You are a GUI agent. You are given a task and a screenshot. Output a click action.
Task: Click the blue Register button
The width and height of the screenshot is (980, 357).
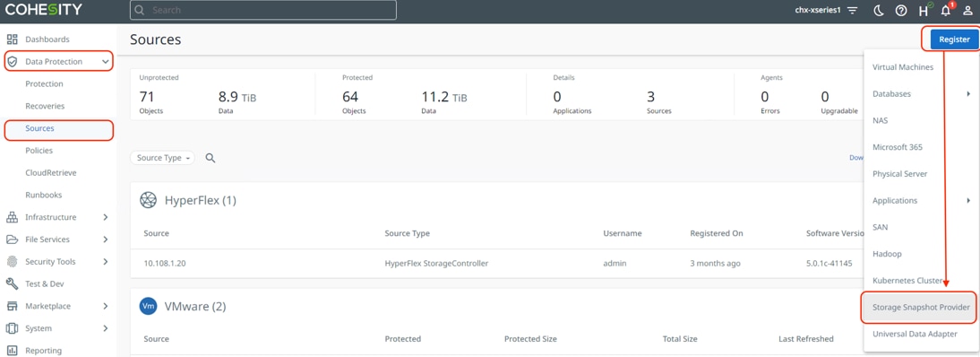click(x=954, y=39)
